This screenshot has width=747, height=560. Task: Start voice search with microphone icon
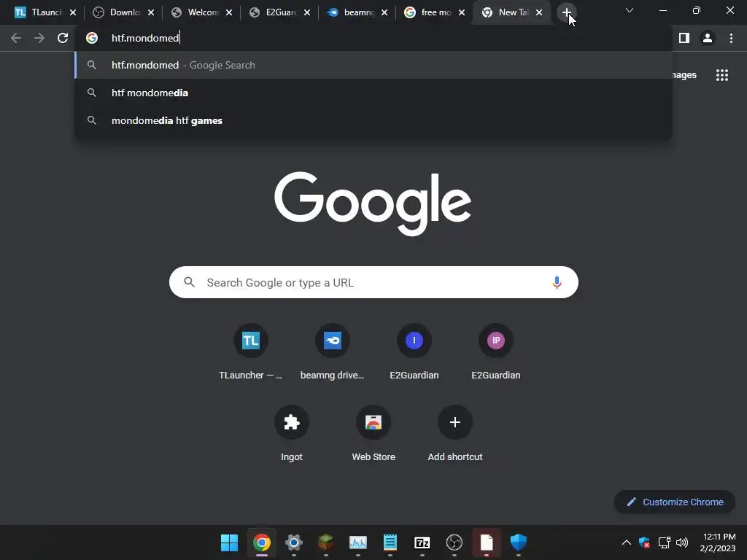[557, 282]
